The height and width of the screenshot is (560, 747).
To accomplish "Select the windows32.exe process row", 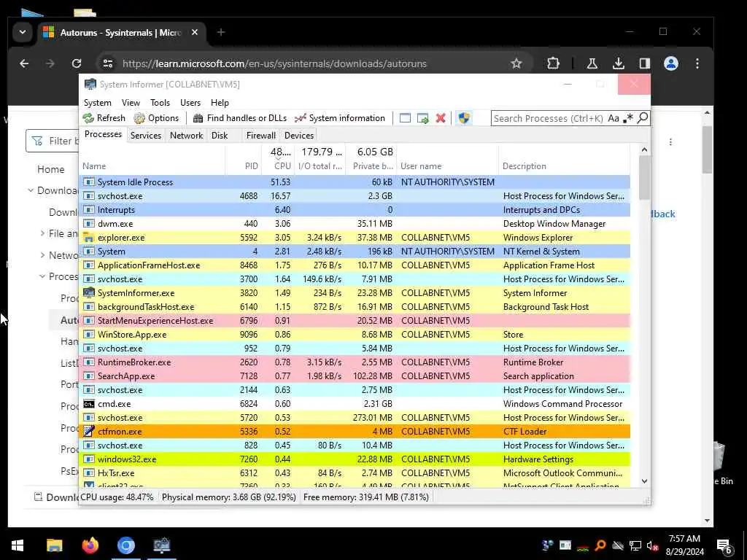I will tap(355, 459).
